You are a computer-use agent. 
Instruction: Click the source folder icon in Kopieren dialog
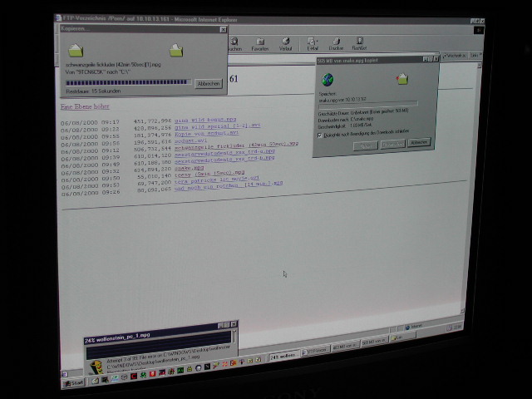coord(76,50)
